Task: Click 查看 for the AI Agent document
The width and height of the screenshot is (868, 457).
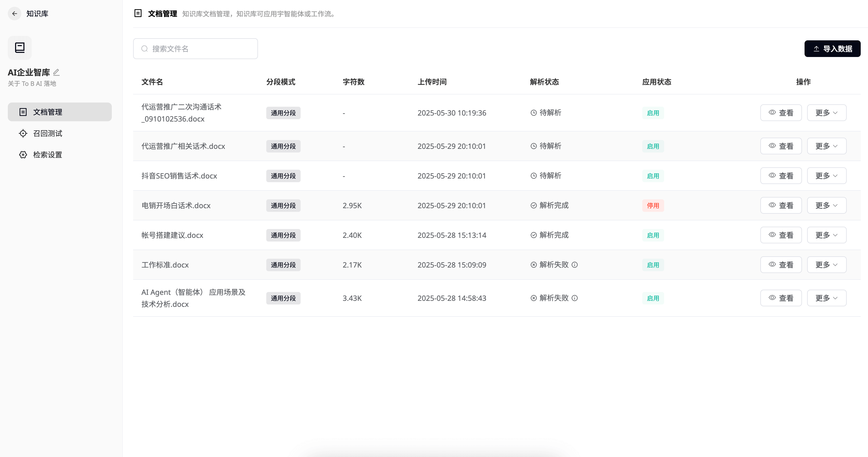Action: (x=781, y=298)
